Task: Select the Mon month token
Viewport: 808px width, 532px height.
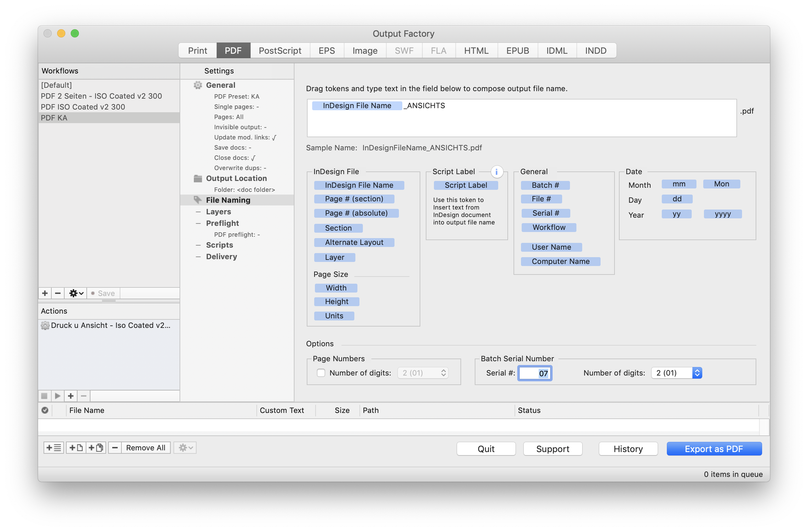Action: [x=721, y=184]
